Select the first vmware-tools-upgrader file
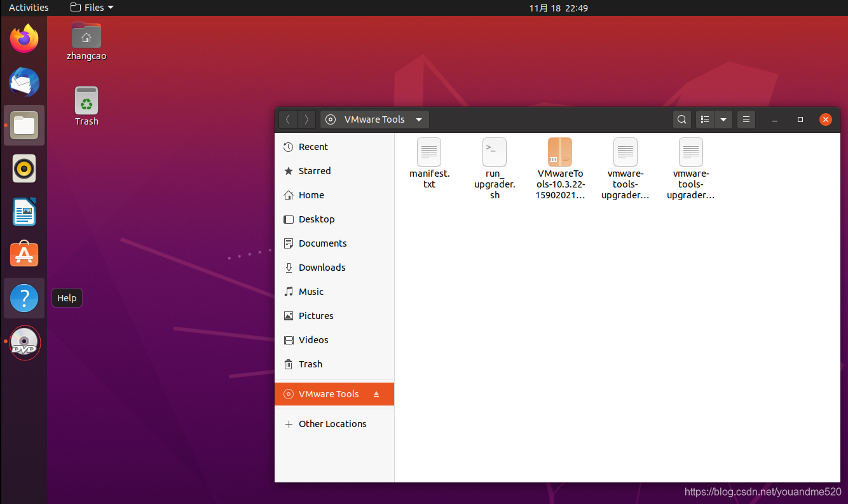Screen dimensions: 848x504 [x=626, y=169]
